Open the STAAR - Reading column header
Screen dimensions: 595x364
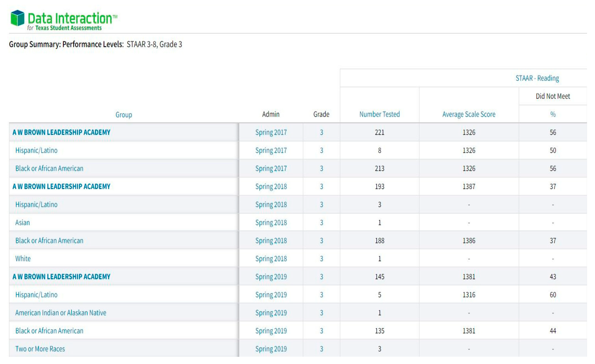click(x=537, y=78)
